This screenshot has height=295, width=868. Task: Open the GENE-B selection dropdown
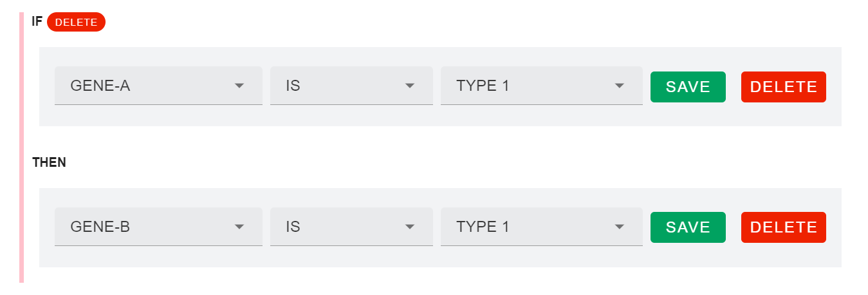click(148, 227)
